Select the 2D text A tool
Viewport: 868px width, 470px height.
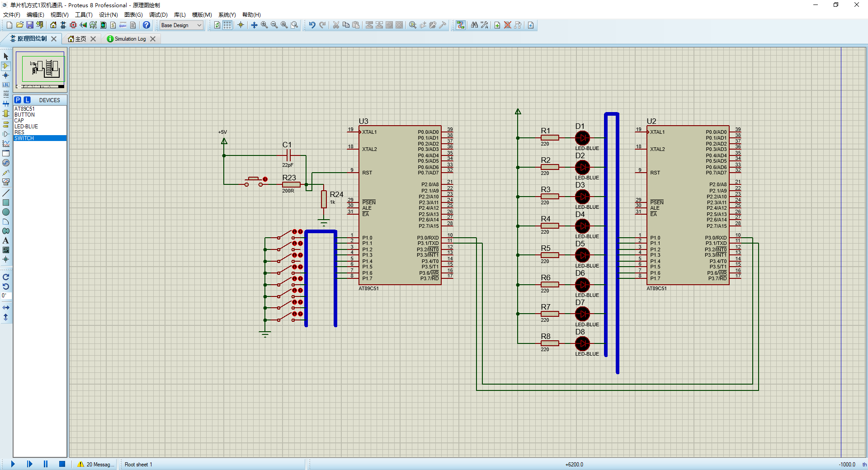(x=6, y=240)
